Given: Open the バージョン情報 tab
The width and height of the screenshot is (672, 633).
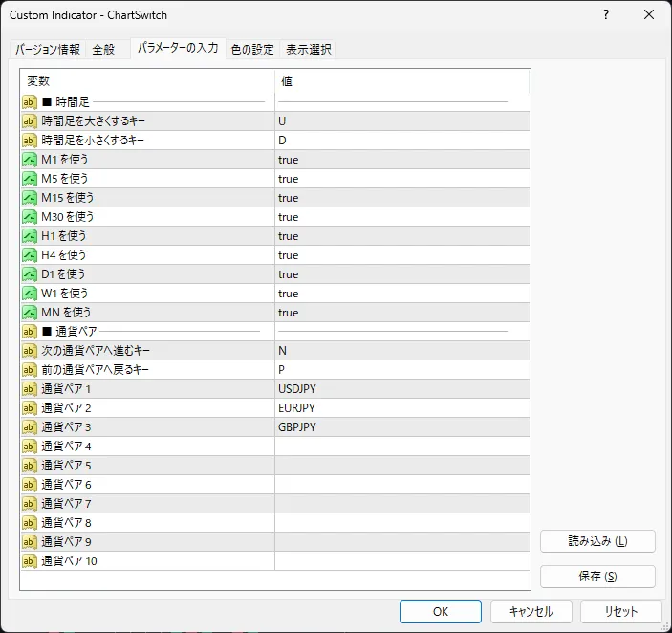Looking at the screenshot, I should pos(48,50).
